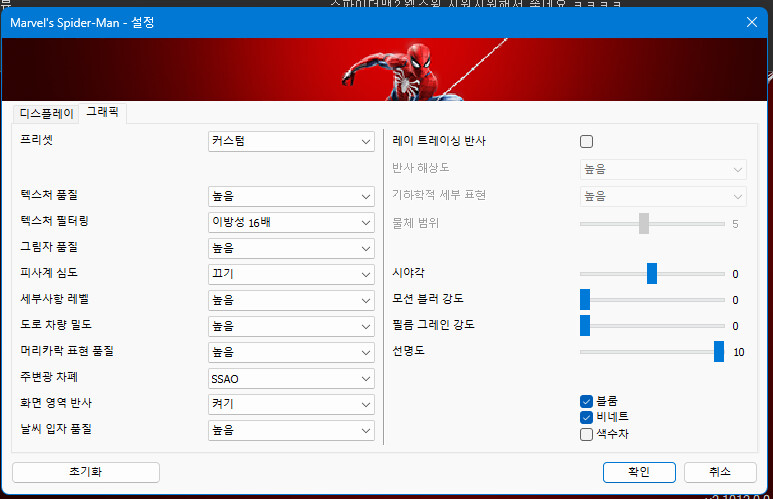
Task: Open the 화면 영역 반사 dropdown showing 켜기
Action: click(291, 404)
